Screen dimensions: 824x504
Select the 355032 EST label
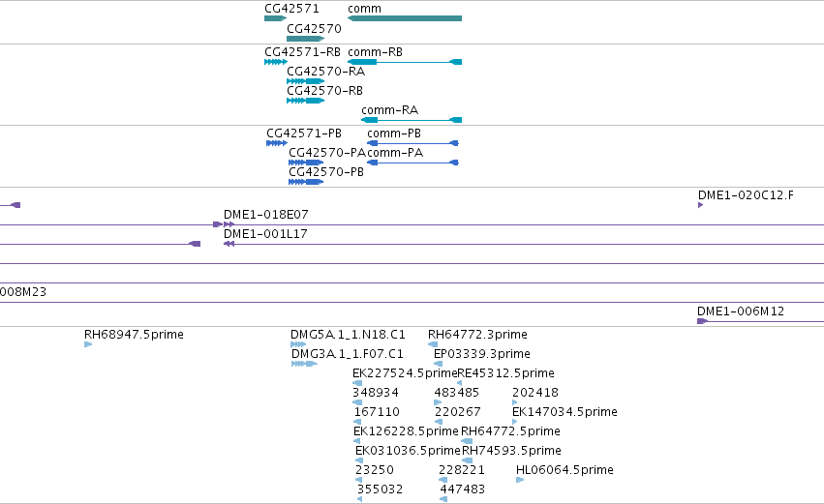pyautogui.click(x=380, y=489)
